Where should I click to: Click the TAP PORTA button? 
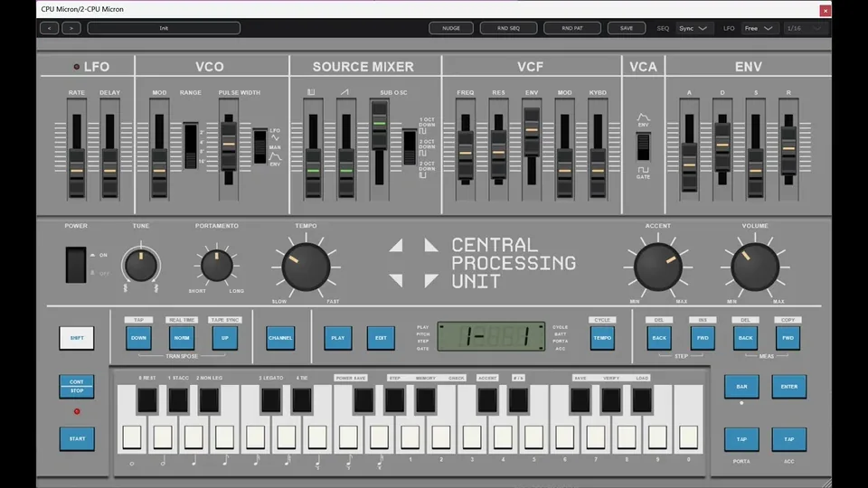tap(741, 439)
